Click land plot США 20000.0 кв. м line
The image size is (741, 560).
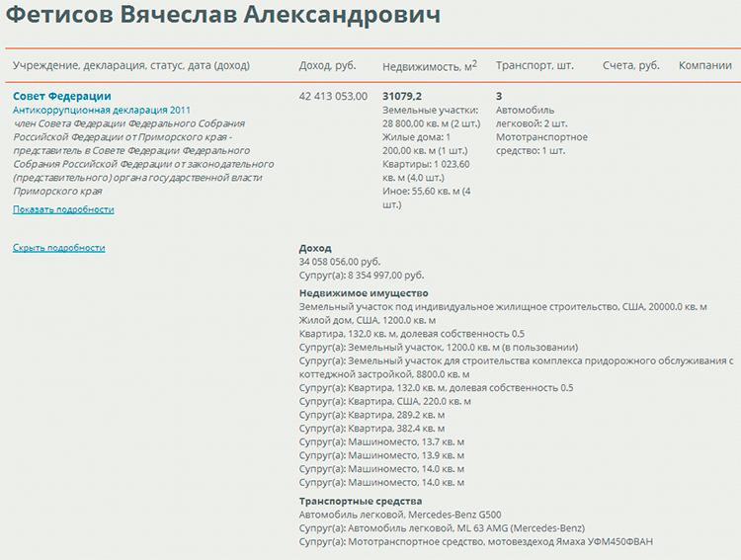[x=503, y=307]
